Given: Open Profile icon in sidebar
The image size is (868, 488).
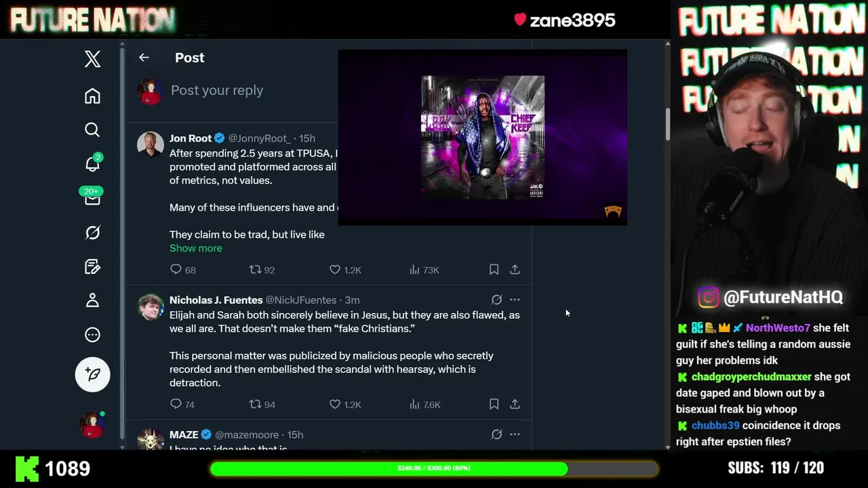Looking at the screenshot, I should point(93,300).
